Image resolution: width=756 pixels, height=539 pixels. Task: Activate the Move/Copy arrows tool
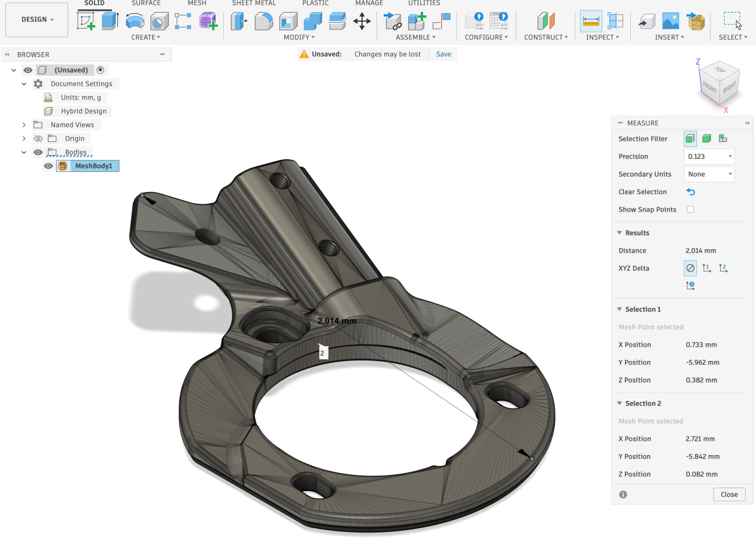point(362,22)
